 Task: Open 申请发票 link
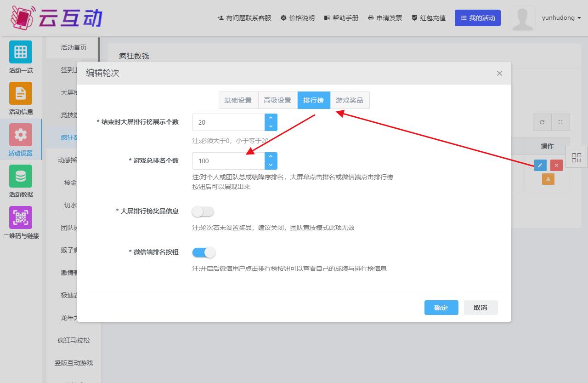(385, 18)
